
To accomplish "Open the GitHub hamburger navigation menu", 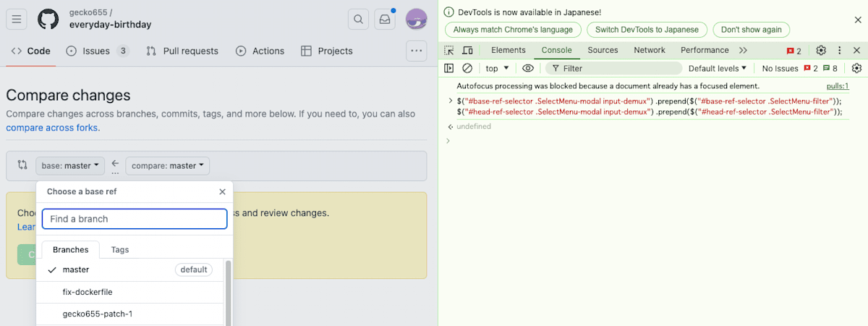I will click(x=17, y=19).
